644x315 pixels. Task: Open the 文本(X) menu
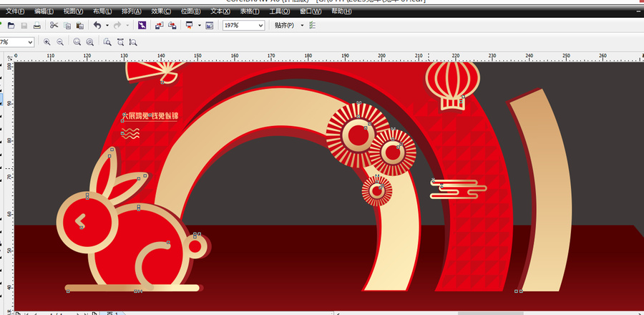[x=220, y=11]
